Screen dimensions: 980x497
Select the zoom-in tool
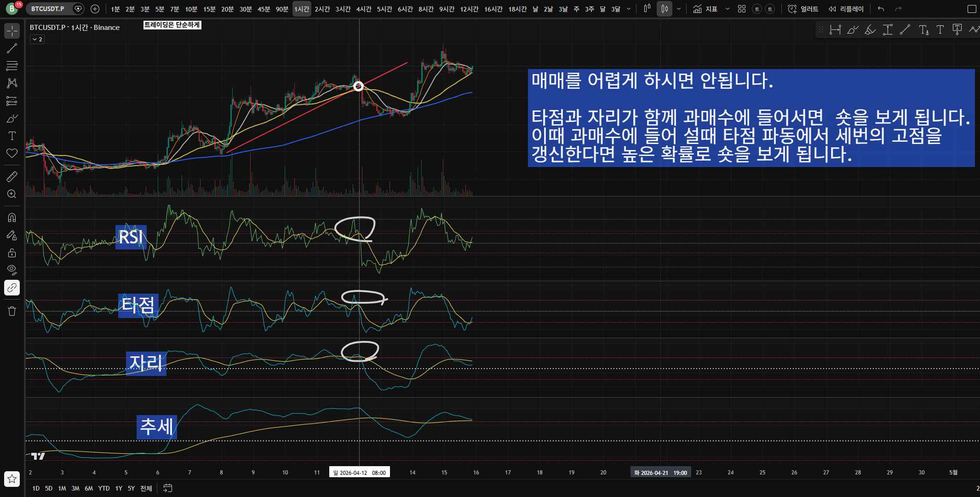pos(11,194)
